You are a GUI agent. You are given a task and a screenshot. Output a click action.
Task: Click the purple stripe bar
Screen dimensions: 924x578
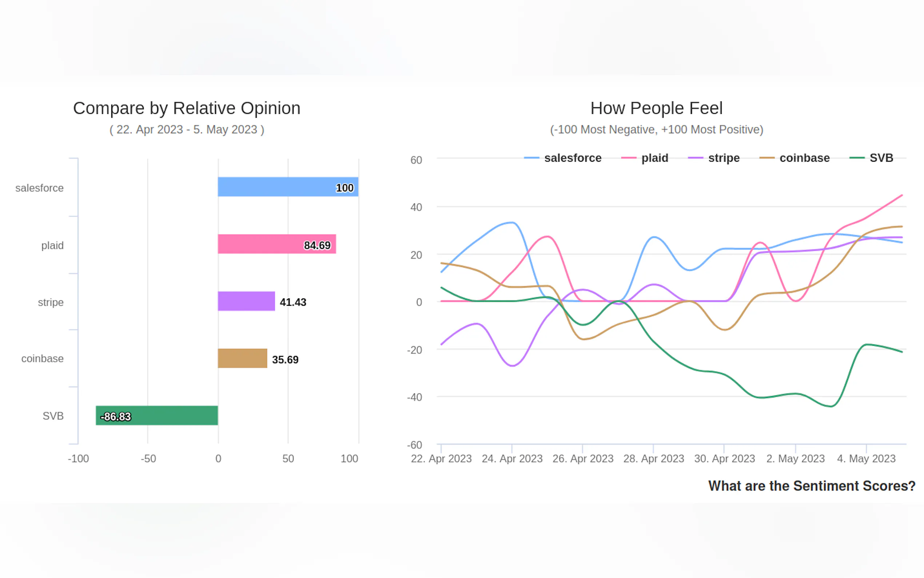click(x=246, y=301)
